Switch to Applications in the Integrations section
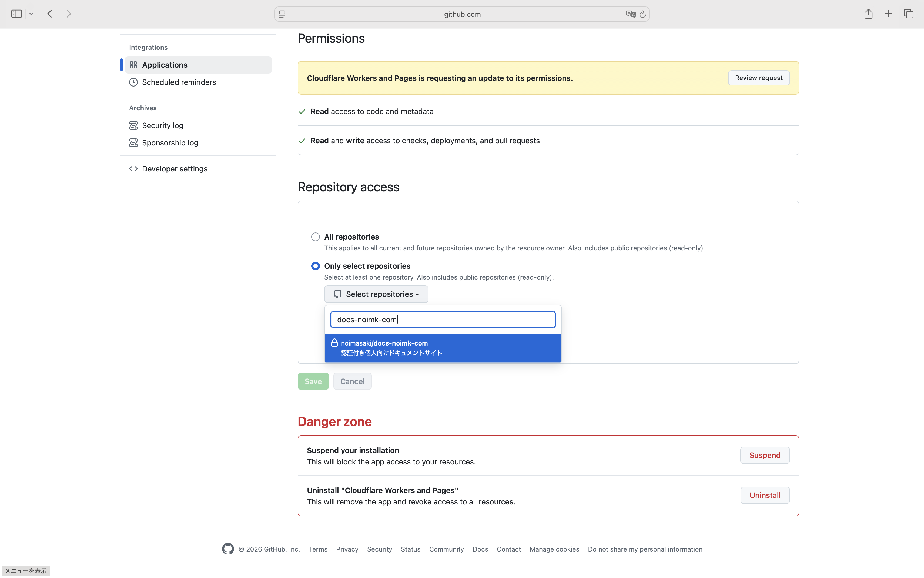Screen dimensions: 924x578 [165, 65]
